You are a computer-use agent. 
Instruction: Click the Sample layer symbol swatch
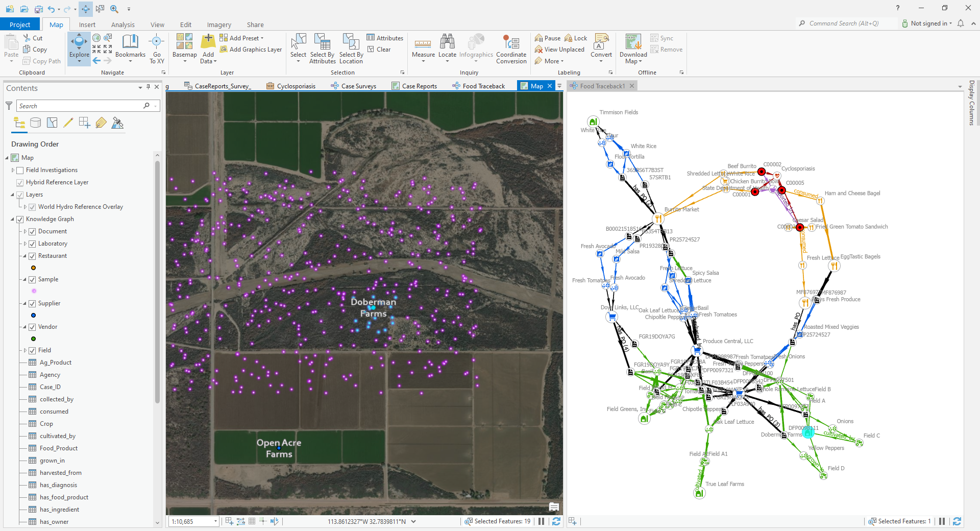pos(34,291)
